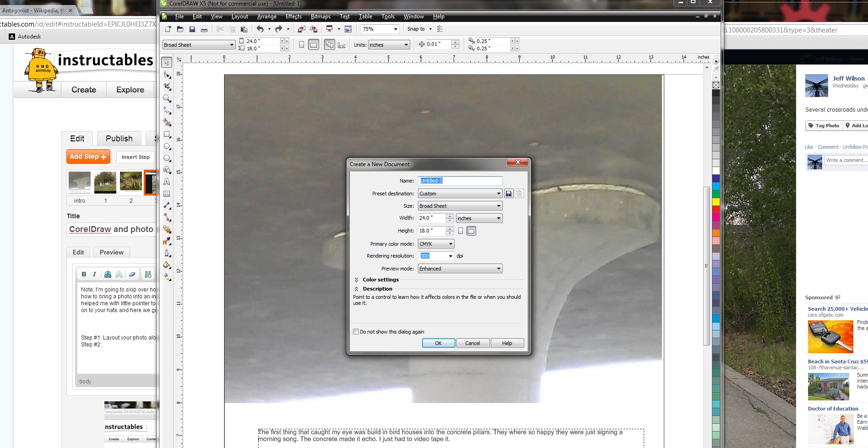Select the Text tool
This screenshot has height=448, width=868.
(167, 182)
